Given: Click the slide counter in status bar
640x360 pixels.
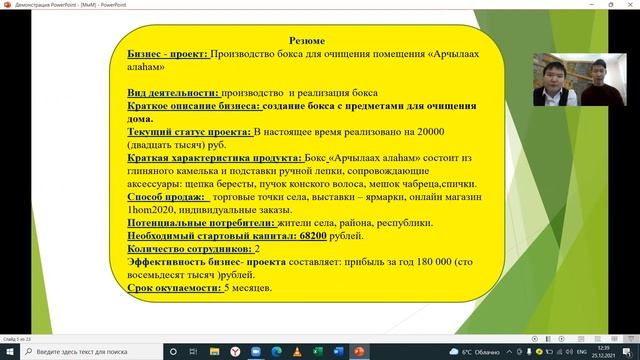Looking at the screenshot, I should tap(17, 339).
